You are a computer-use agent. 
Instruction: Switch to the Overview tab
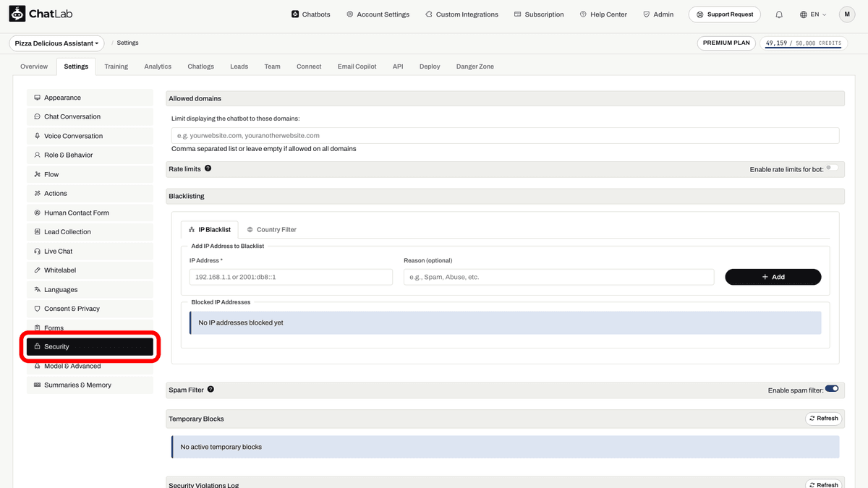pyautogui.click(x=34, y=67)
